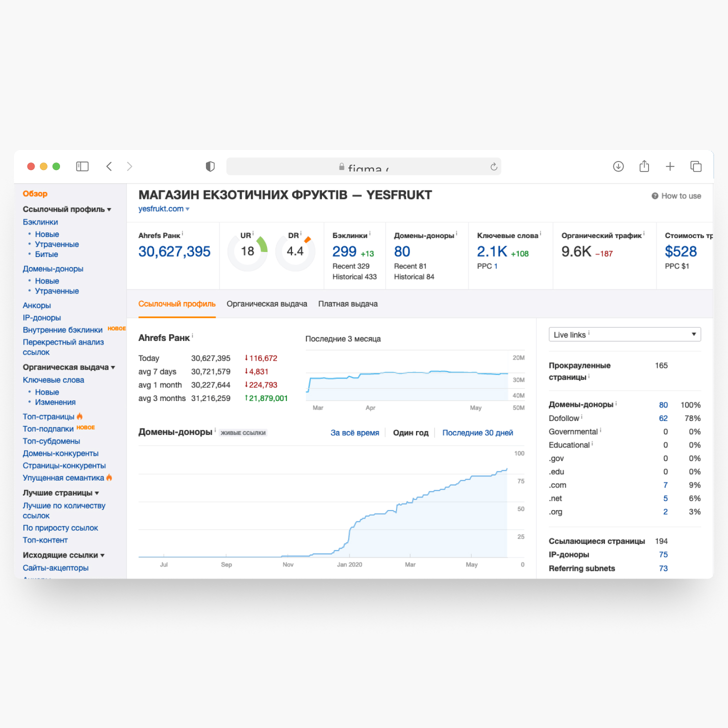
Task: Select the За всё время time range
Action: (x=354, y=433)
